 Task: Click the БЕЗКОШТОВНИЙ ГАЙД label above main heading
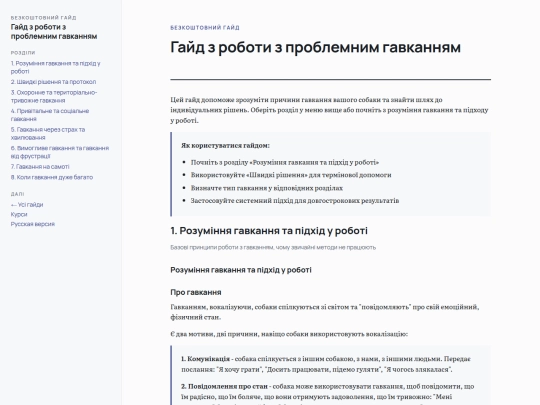coord(205,28)
